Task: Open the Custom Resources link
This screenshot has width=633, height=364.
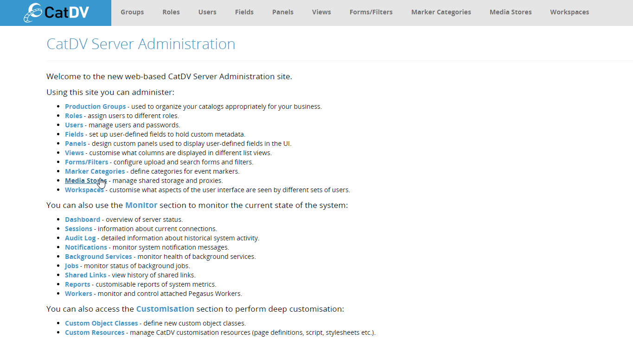Action: point(95,333)
